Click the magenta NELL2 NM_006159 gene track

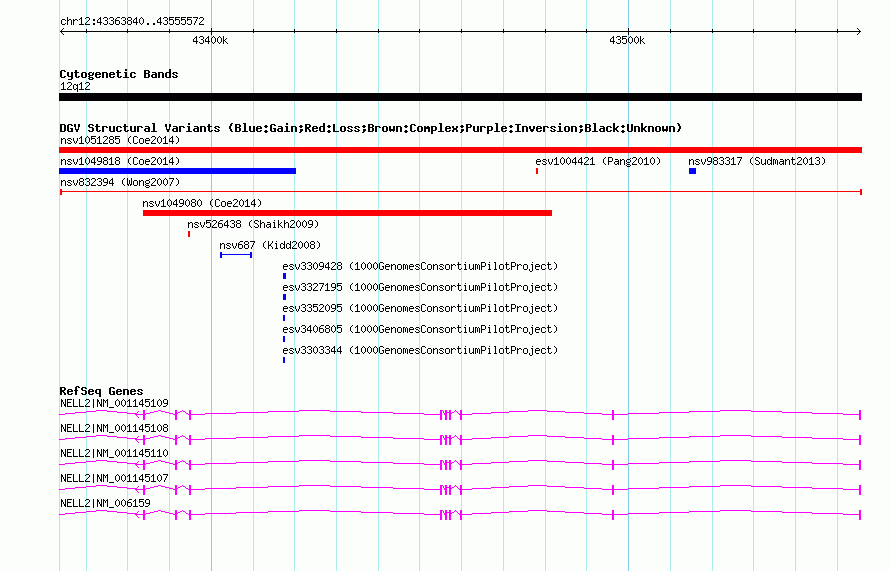(460, 515)
